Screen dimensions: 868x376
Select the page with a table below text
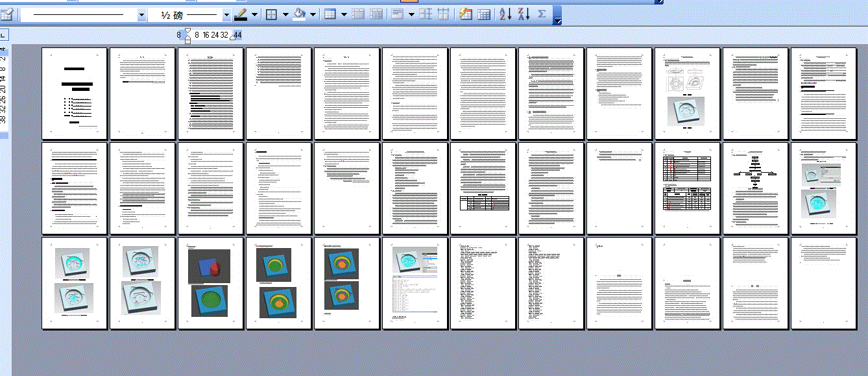tap(483, 188)
